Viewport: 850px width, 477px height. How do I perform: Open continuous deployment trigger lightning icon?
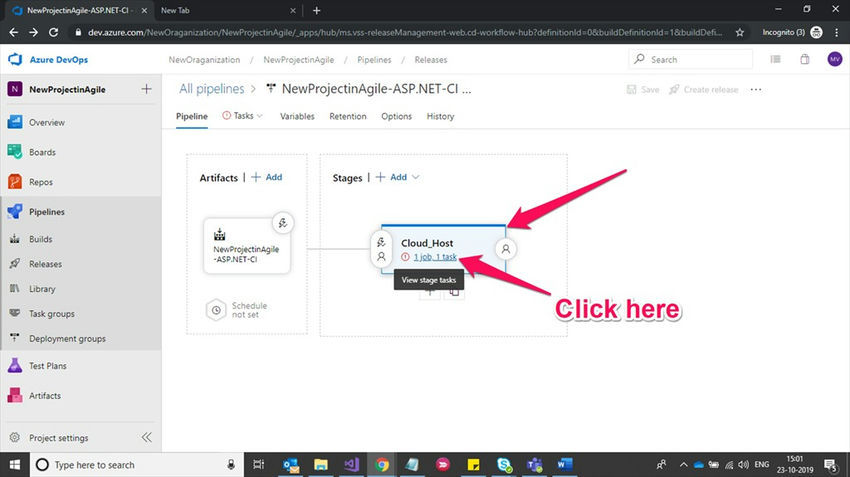pyautogui.click(x=283, y=223)
